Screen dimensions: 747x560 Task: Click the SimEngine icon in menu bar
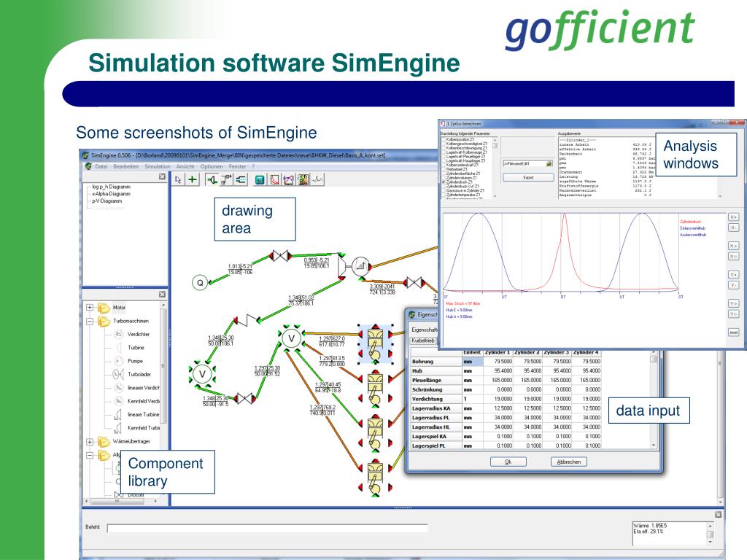(x=88, y=166)
